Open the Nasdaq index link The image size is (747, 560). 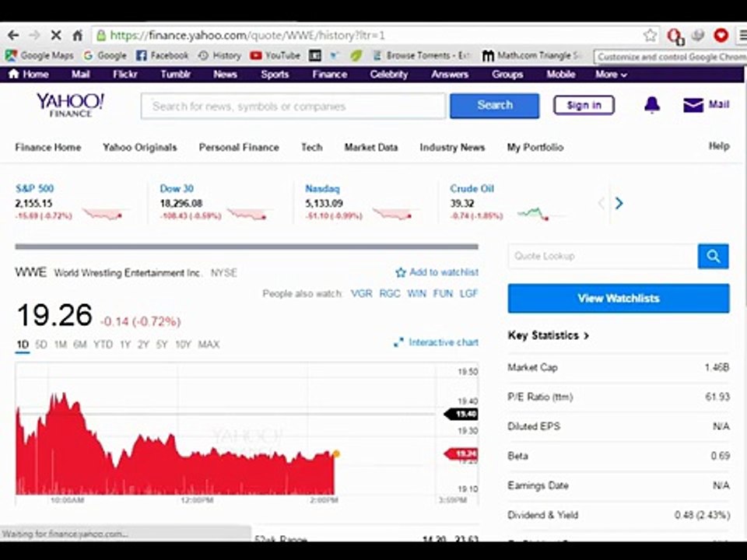click(322, 188)
